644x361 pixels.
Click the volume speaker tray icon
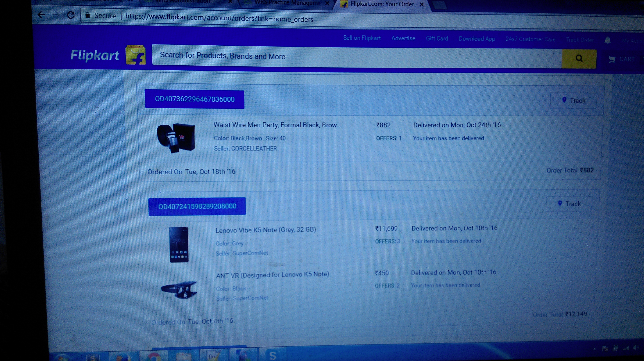(x=635, y=348)
